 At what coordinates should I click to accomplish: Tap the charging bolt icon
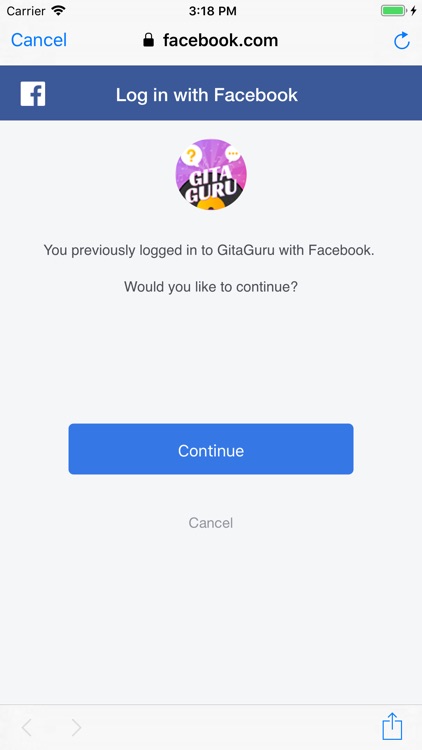coord(413,11)
